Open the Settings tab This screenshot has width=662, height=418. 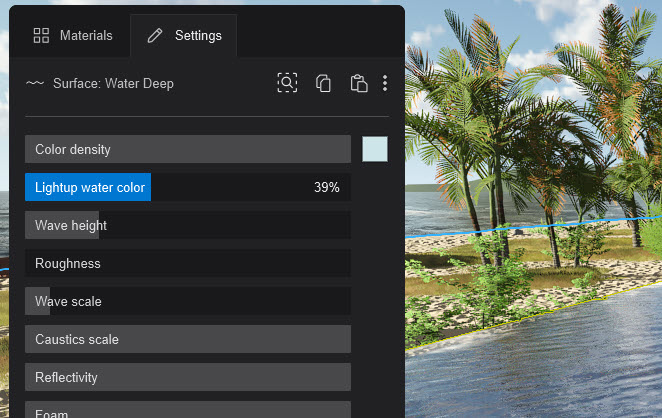[184, 36]
